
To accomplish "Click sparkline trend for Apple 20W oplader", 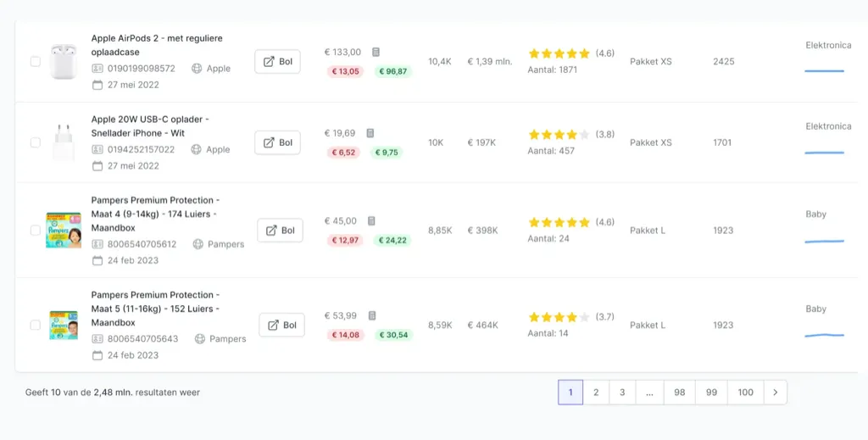I will pyautogui.click(x=824, y=153).
